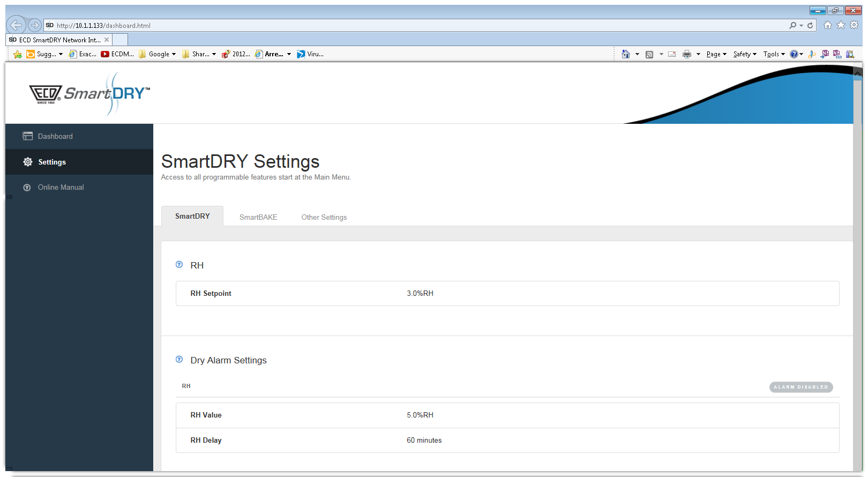Expand the Sugg... favorites dropdown arrow
This screenshot has width=868, height=477.
(x=61, y=54)
